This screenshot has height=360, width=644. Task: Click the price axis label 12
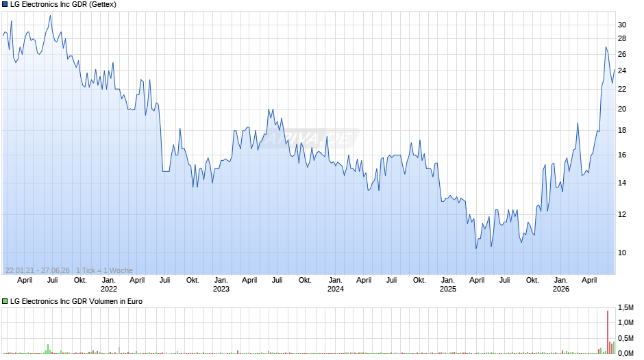[622, 214]
